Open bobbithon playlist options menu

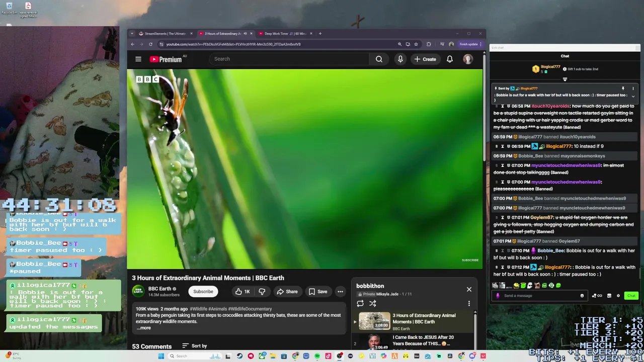pyautogui.click(x=469, y=303)
